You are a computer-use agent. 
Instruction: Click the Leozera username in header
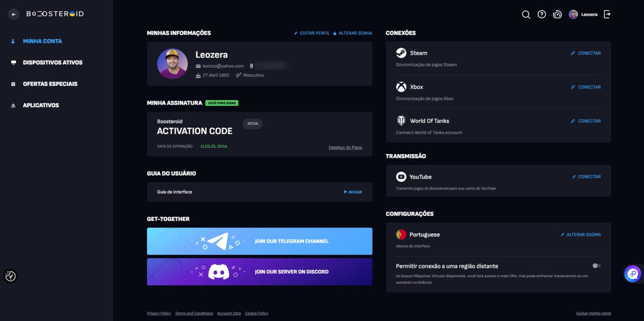pyautogui.click(x=589, y=15)
